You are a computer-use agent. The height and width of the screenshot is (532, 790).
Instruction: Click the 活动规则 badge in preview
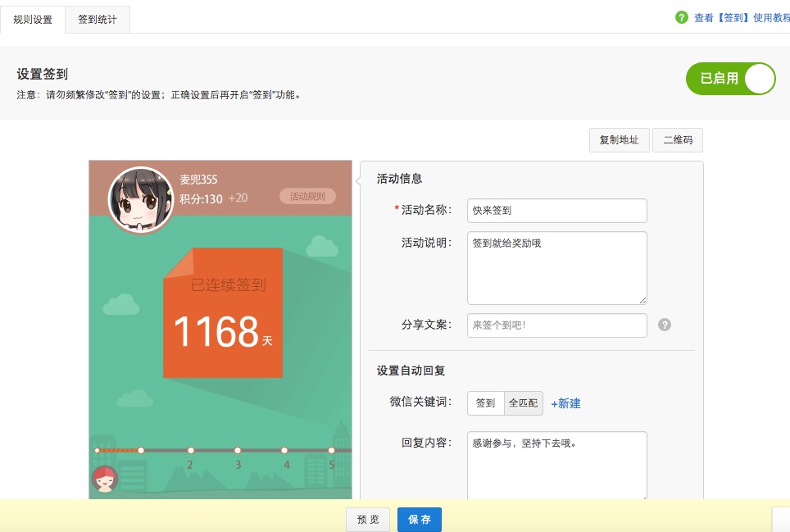click(x=307, y=197)
